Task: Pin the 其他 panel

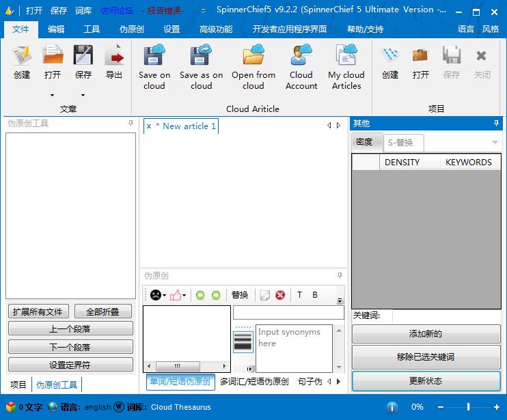Action: point(496,123)
